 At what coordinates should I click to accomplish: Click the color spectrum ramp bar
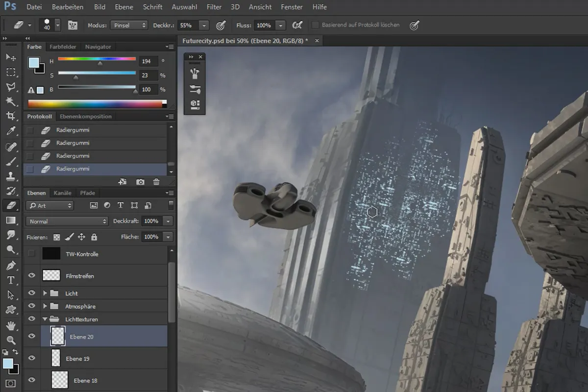pyautogui.click(x=97, y=103)
